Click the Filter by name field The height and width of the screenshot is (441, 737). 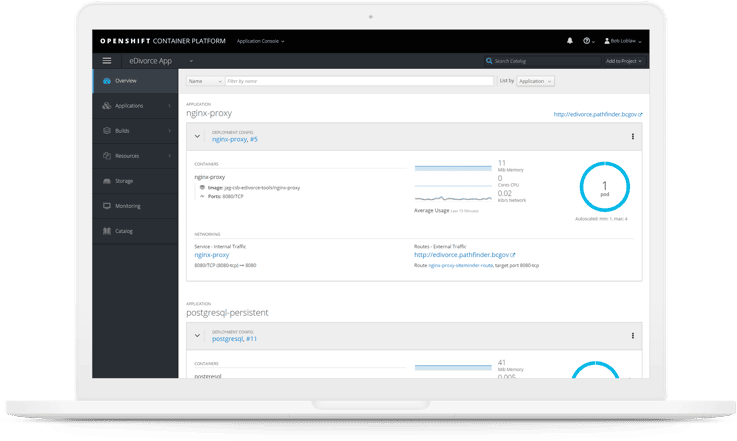359,81
